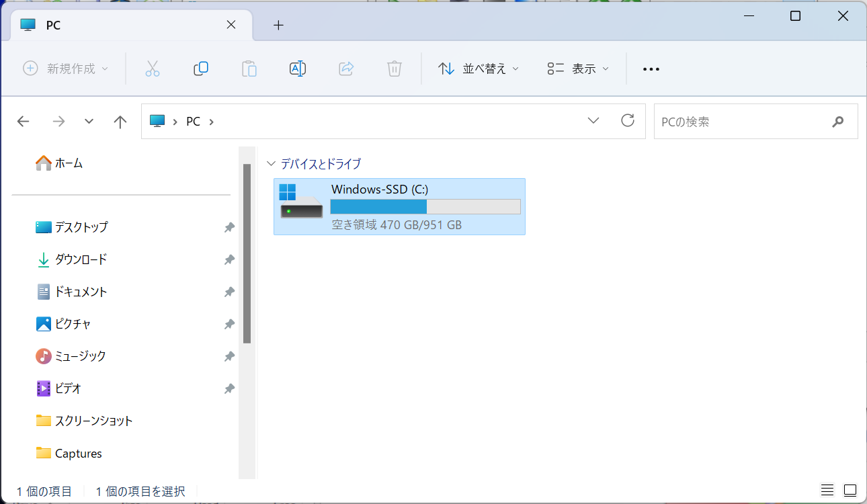The width and height of the screenshot is (867, 504).
Task: Click the C: drive usage bar
Action: pos(425,206)
